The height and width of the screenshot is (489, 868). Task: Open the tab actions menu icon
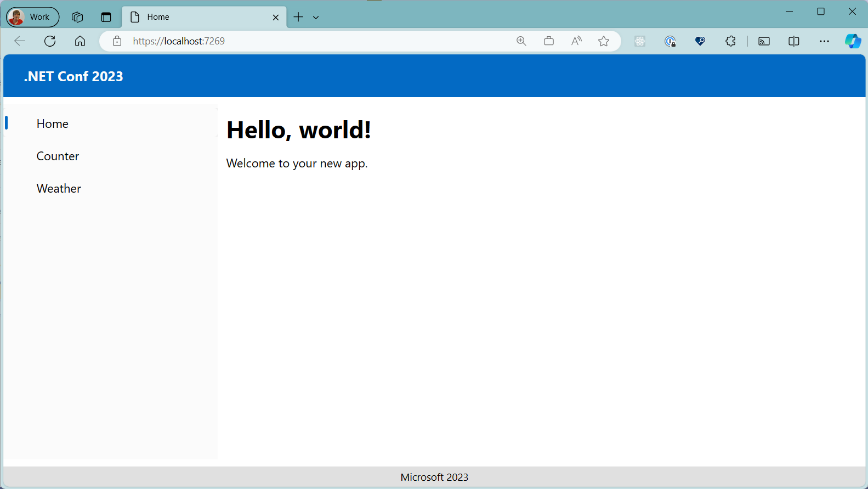106,17
